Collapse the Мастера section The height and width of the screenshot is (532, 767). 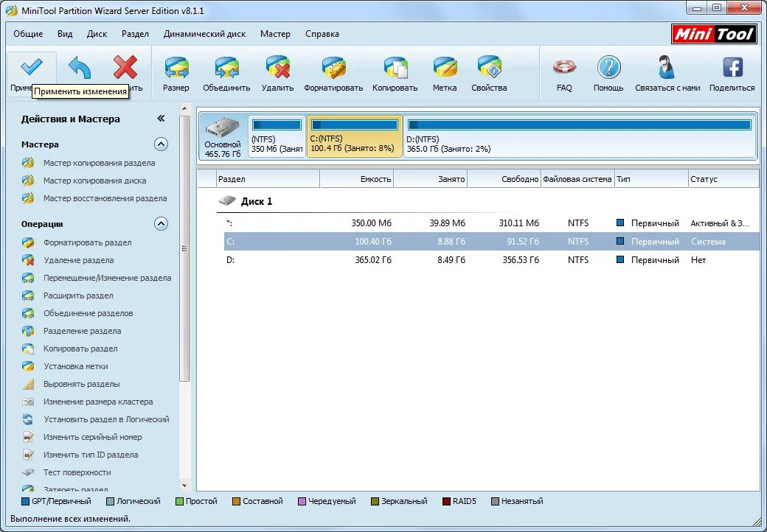coord(161,144)
